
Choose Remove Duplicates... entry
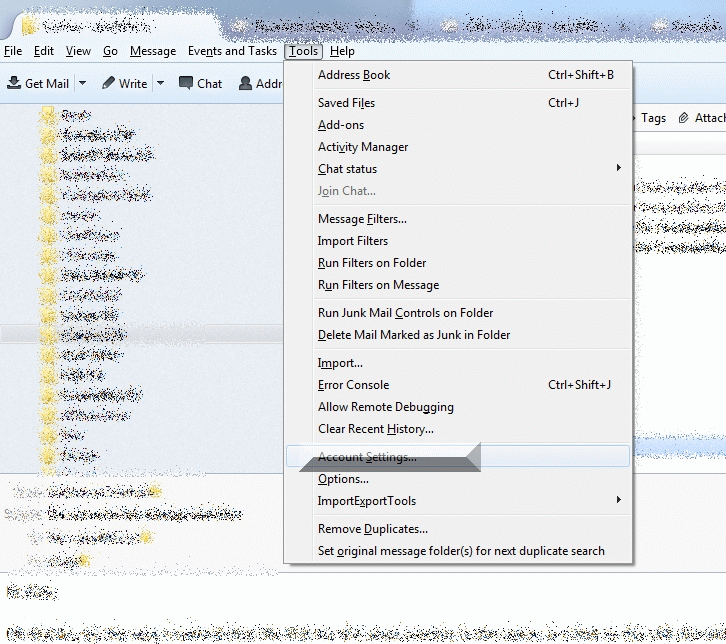[x=458, y=529]
